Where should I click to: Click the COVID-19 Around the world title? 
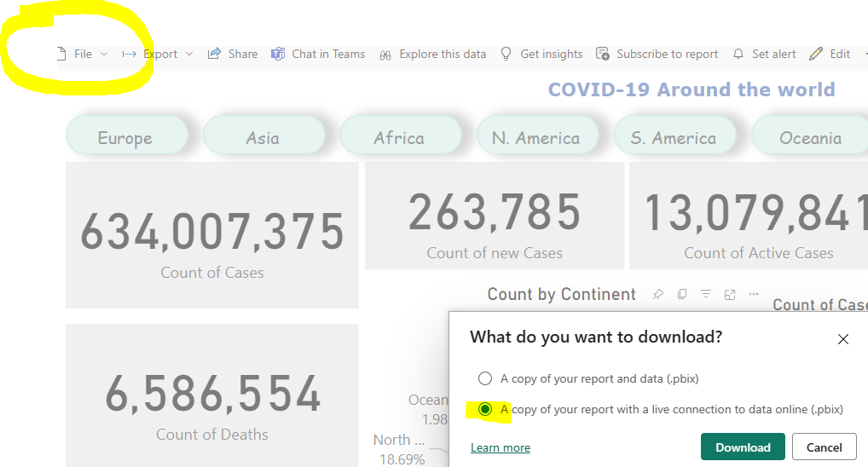[692, 89]
